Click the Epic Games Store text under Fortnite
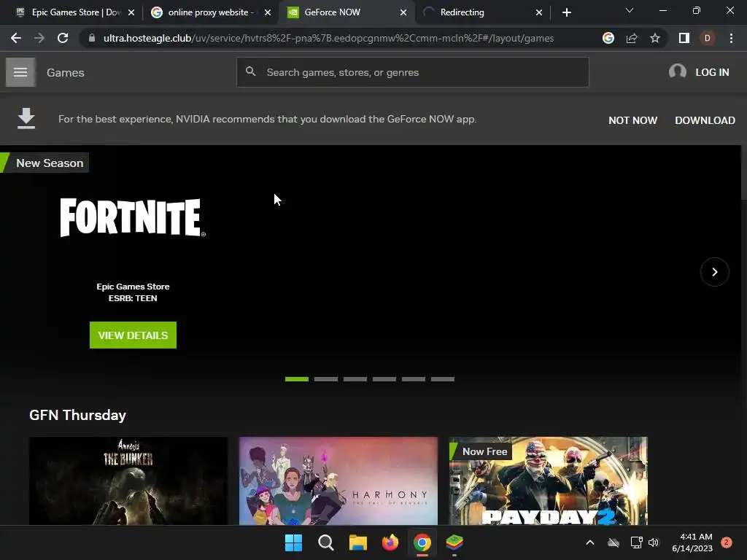The width and height of the screenshot is (747, 560). [x=133, y=287]
